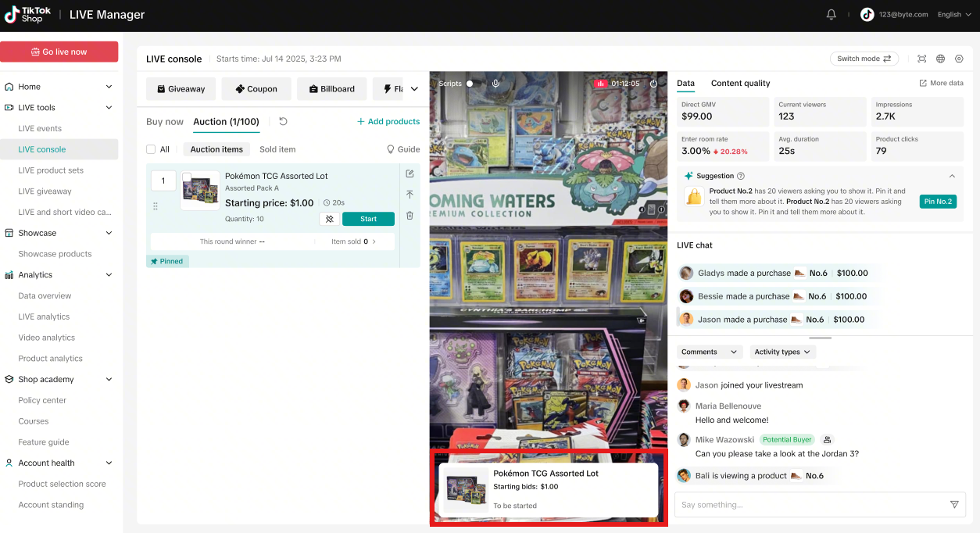Open the Giveaway tool
Screen dimensions: 980x533
[x=181, y=89]
